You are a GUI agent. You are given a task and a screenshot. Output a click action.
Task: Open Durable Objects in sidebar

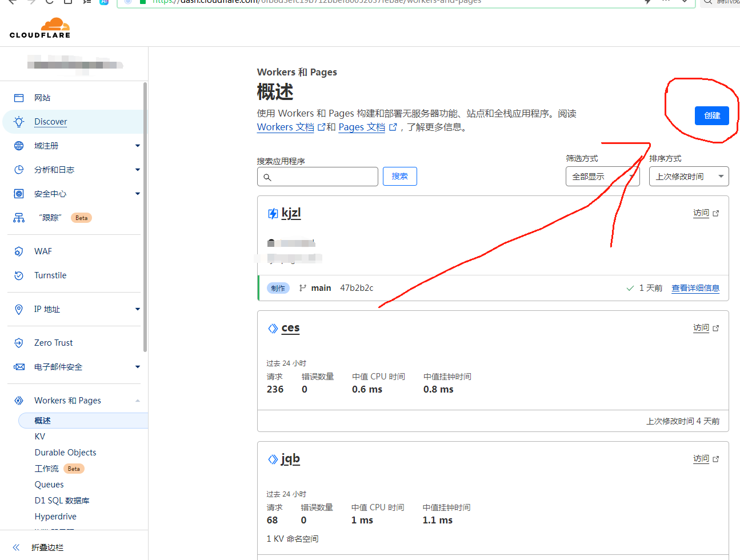(x=65, y=453)
